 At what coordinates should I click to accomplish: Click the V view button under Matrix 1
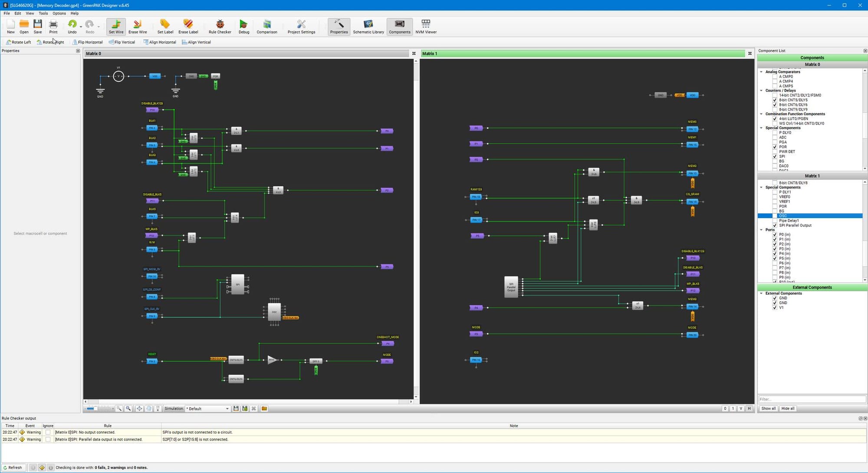tap(741, 408)
